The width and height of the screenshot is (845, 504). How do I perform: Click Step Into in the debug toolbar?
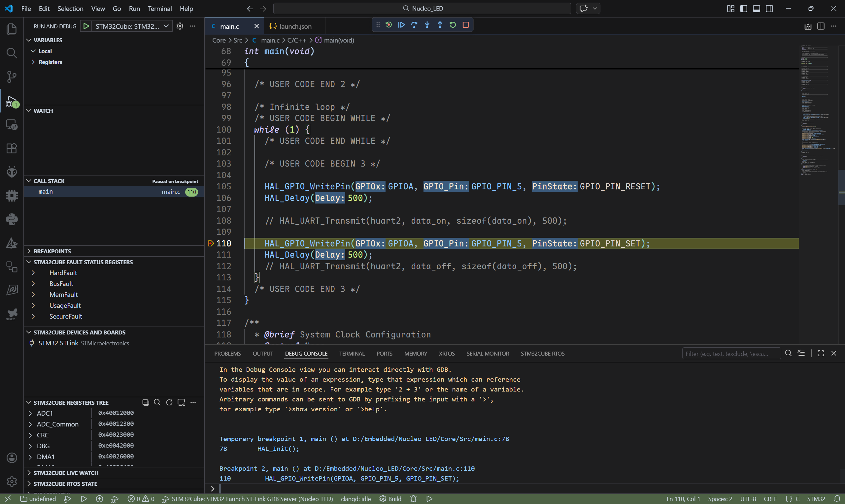(x=427, y=25)
